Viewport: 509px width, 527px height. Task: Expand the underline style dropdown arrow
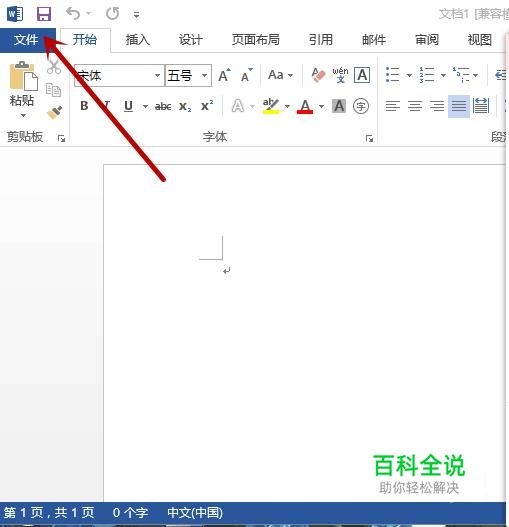click(145, 107)
